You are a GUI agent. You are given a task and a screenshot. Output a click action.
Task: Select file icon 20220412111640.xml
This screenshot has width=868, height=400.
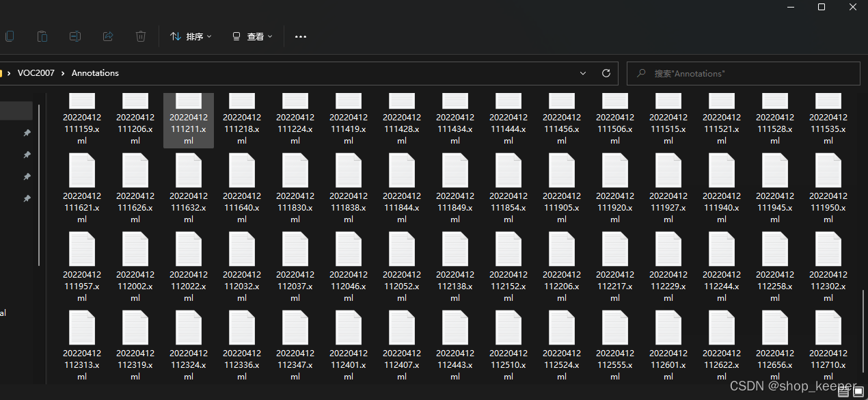242,170
